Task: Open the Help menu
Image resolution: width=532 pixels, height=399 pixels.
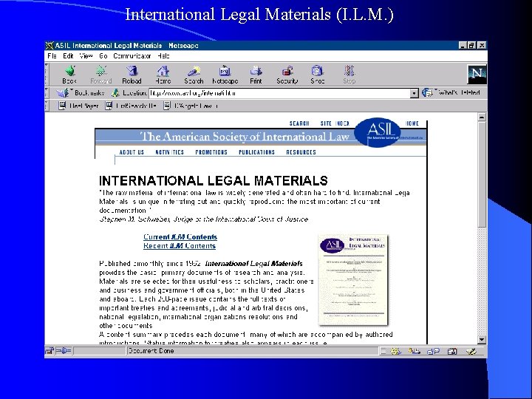Action: click(163, 56)
